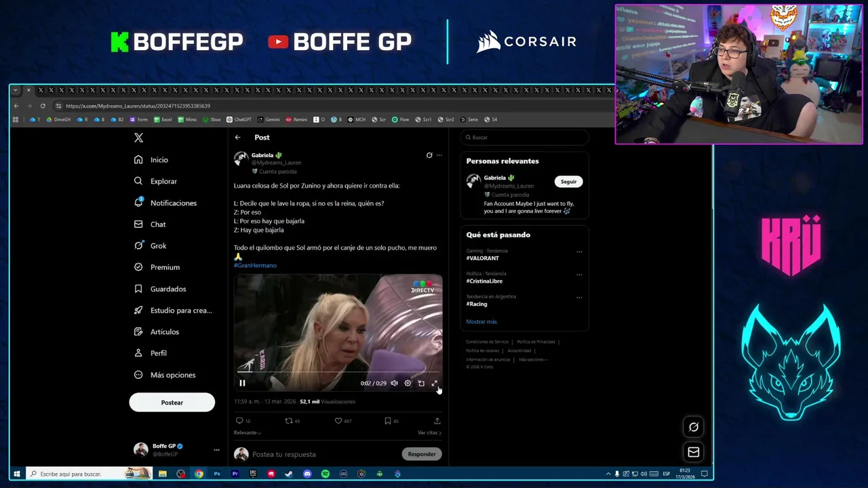The image size is (868, 488).
Task: Open options for #CristinaLibre trend
Action: click(x=579, y=274)
